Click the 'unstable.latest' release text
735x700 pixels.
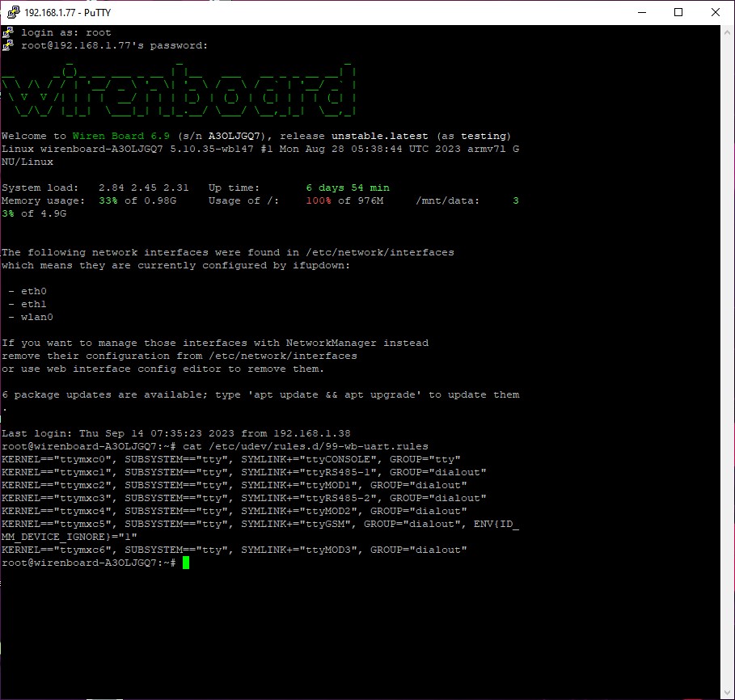(380, 136)
